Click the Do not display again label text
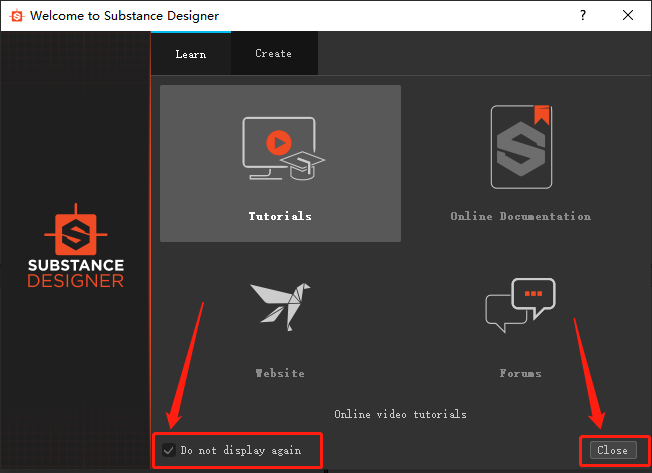Screen dimensions: 652x473 click(x=241, y=450)
